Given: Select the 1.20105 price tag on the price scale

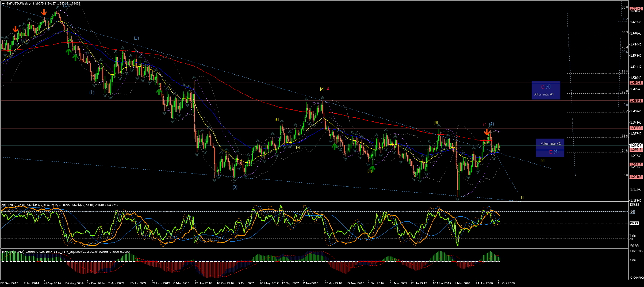Looking at the screenshot, I should [636, 177].
